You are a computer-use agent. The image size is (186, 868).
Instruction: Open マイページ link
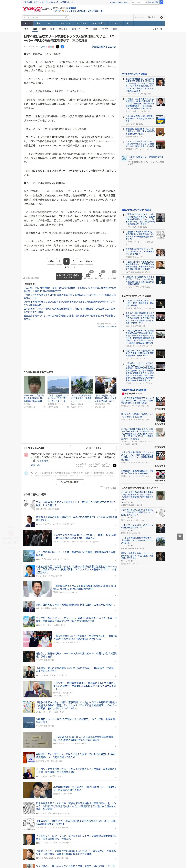[139, 18]
